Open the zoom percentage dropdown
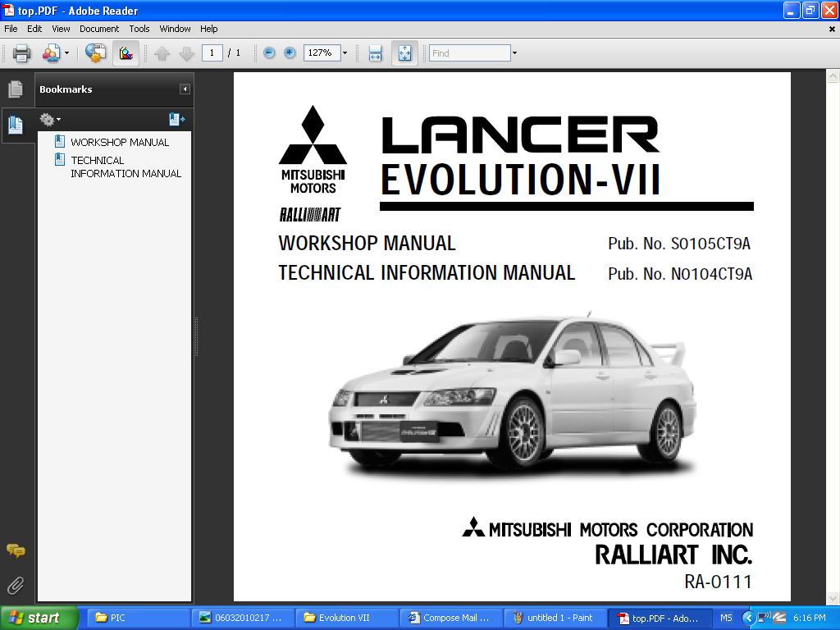The image size is (840, 630). pos(345,53)
